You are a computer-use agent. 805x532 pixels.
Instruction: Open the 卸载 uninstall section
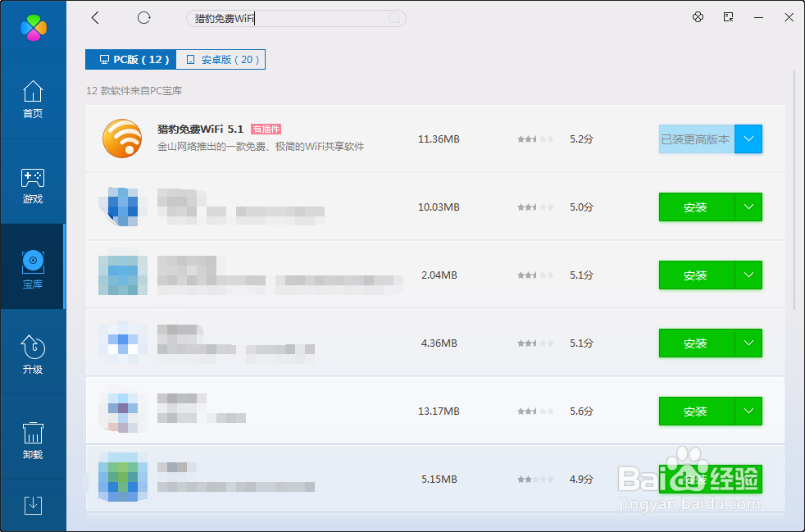[33, 440]
